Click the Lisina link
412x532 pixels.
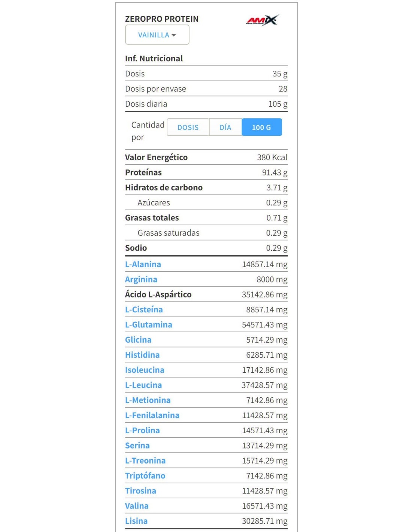tap(136, 521)
